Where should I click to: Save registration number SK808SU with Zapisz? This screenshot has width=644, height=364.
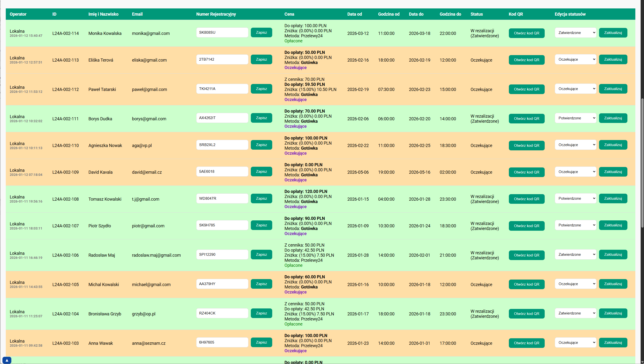tap(261, 32)
